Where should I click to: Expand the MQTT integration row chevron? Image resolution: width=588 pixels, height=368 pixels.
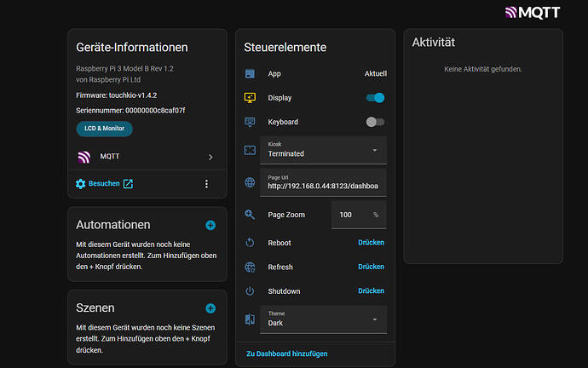(x=210, y=157)
